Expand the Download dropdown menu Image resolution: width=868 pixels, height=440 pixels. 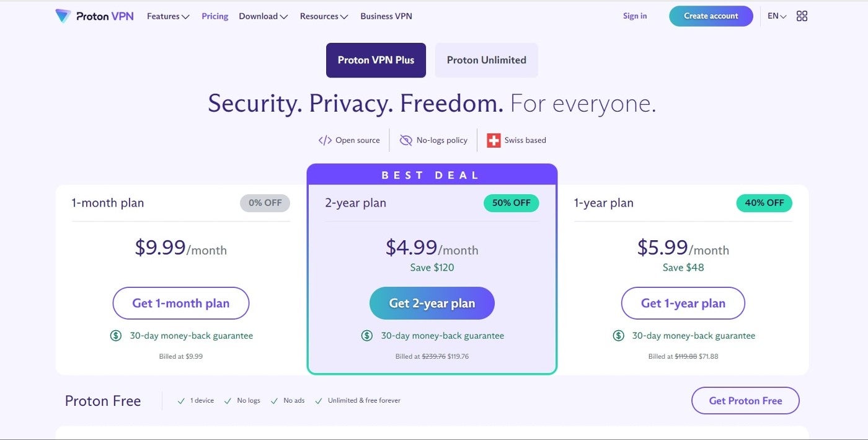coord(263,16)
